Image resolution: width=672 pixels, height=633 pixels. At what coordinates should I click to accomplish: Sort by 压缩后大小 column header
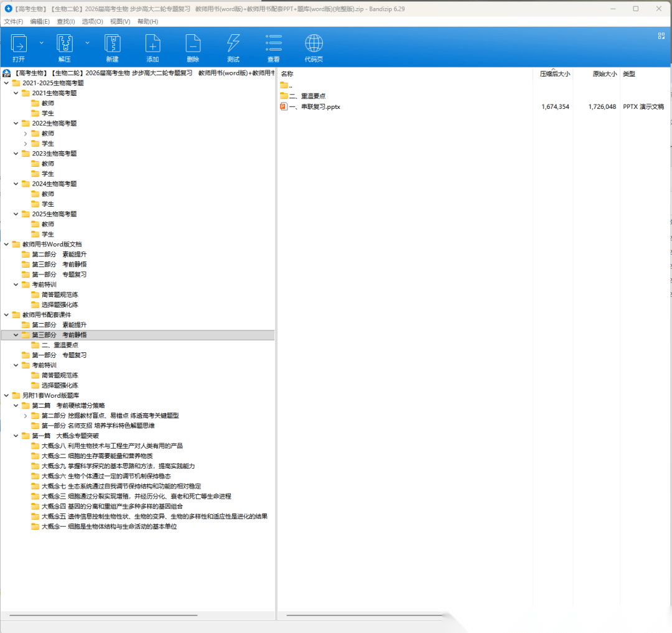pos(554,74)
